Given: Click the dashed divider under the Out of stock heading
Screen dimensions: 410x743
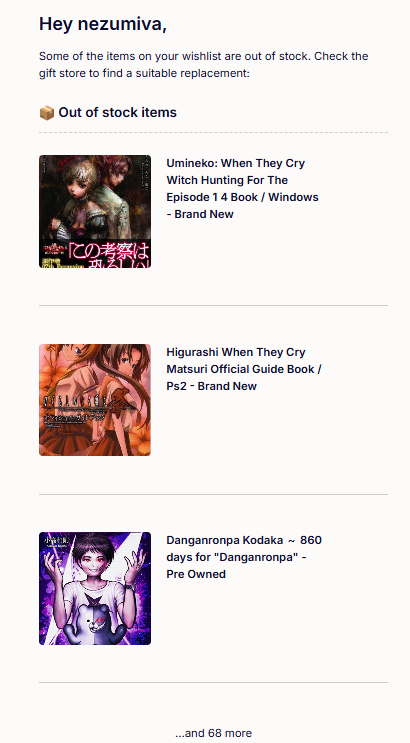Looking at the screenshot, I should click(x=213, y=133).
